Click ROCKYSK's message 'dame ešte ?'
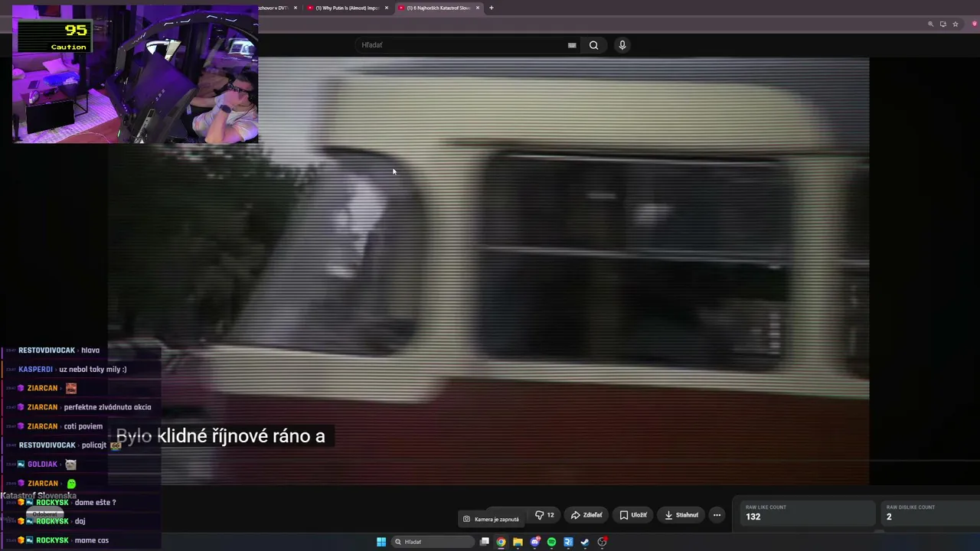Image resolution: width=980 pixels, height=551 pixels. pyautogui.click(x=95, y=503)
